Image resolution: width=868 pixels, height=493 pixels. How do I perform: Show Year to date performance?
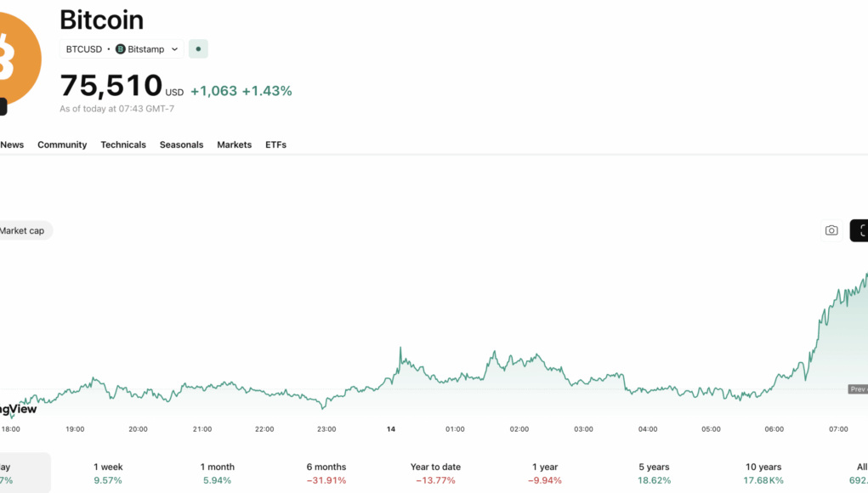coord(435,473)
